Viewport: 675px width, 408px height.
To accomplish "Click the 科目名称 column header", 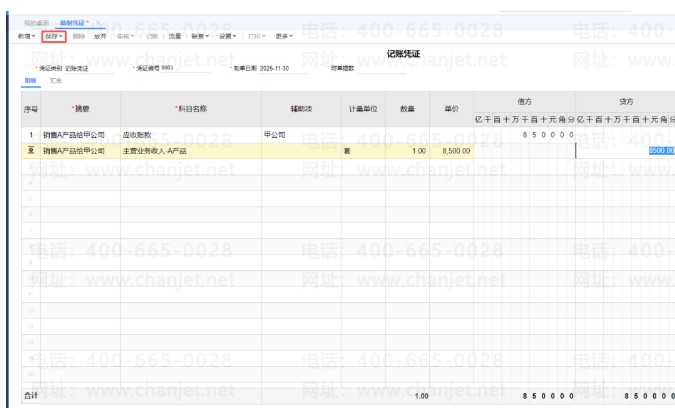I will 191,109.
